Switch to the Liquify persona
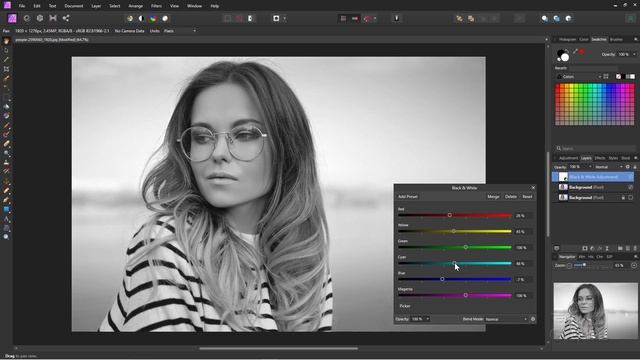Screen dimensions: 640x360 pyautogui.click(x=27, y=18)
